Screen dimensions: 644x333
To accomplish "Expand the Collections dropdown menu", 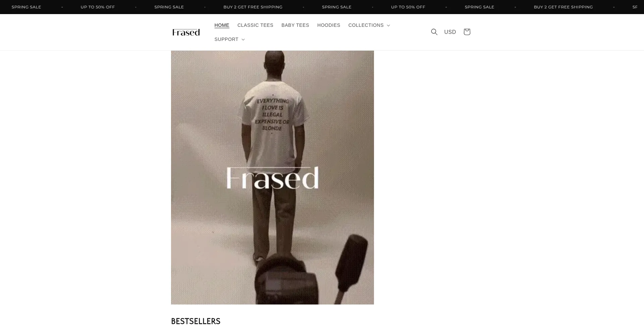I will pyautogui.click(x=369, y=25).
